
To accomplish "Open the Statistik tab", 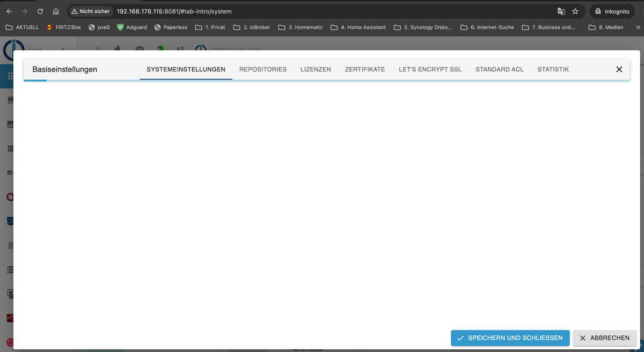I will (553, 69).
